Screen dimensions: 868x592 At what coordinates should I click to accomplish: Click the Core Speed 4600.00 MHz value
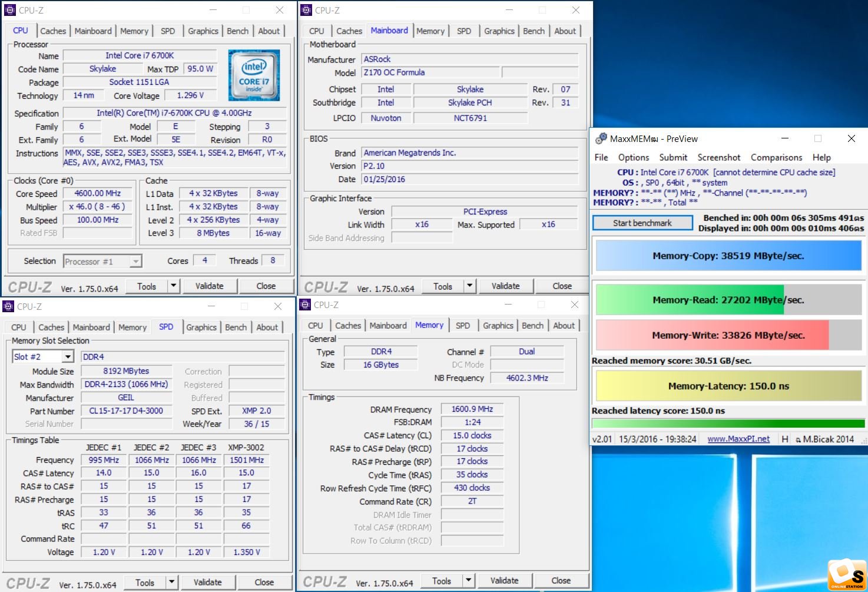(x=97, y=194)
